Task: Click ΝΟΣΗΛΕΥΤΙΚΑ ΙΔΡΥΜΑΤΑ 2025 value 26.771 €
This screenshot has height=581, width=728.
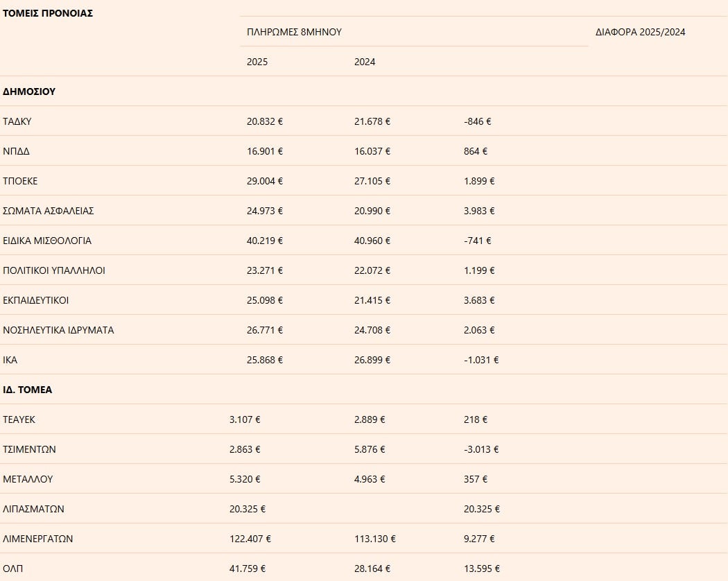Action: point(265,330)
